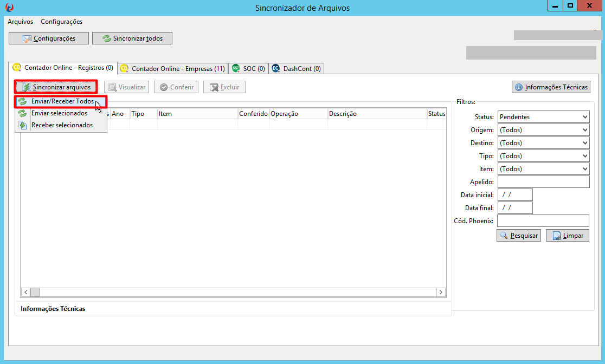Click Sincronizar todos button
605x364 pixels.
[x=132, y=38]
